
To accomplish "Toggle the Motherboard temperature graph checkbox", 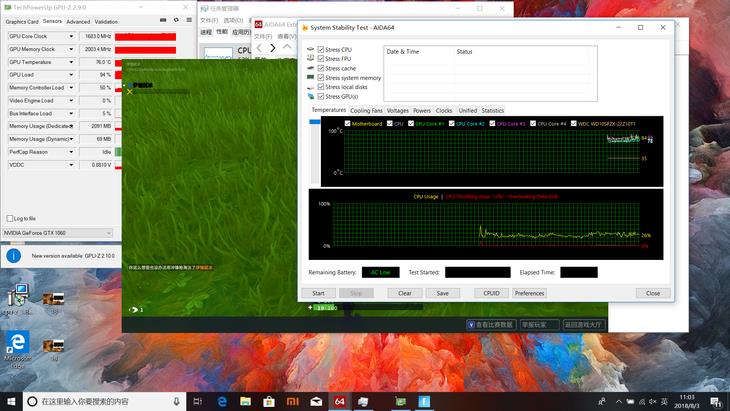I will point(347,123).
